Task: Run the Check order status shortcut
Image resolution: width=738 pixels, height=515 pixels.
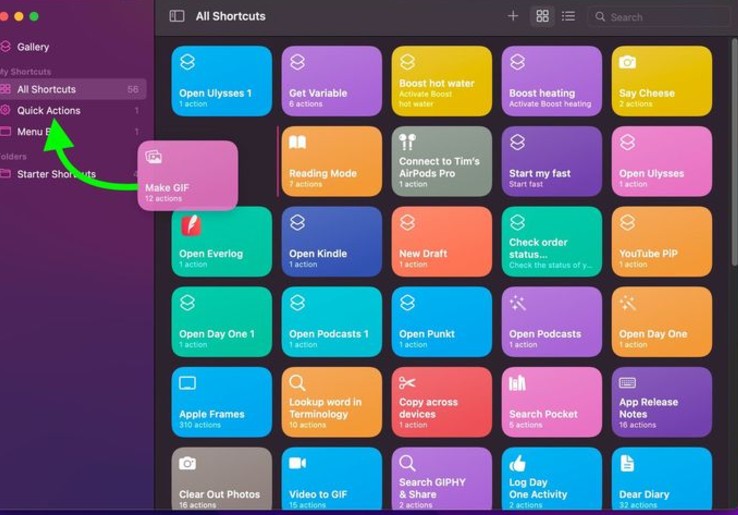Action: pyautogui.click(x=552, y=241)
